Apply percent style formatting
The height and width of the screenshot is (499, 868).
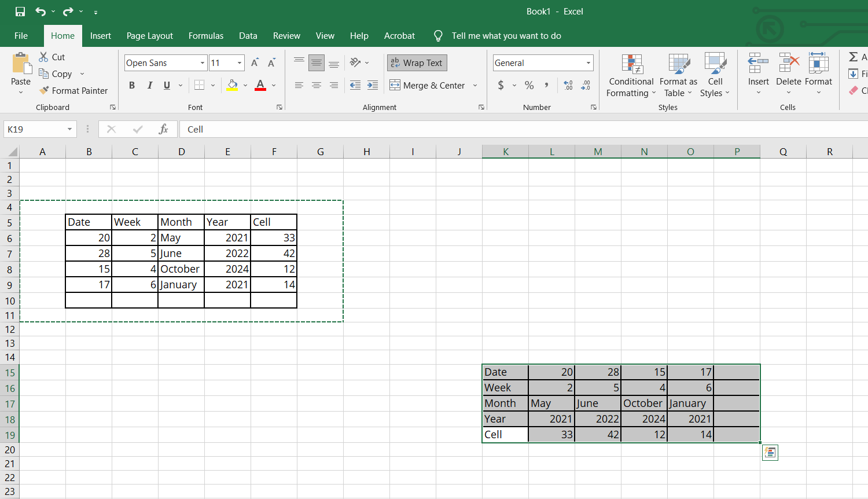(529, 85)
